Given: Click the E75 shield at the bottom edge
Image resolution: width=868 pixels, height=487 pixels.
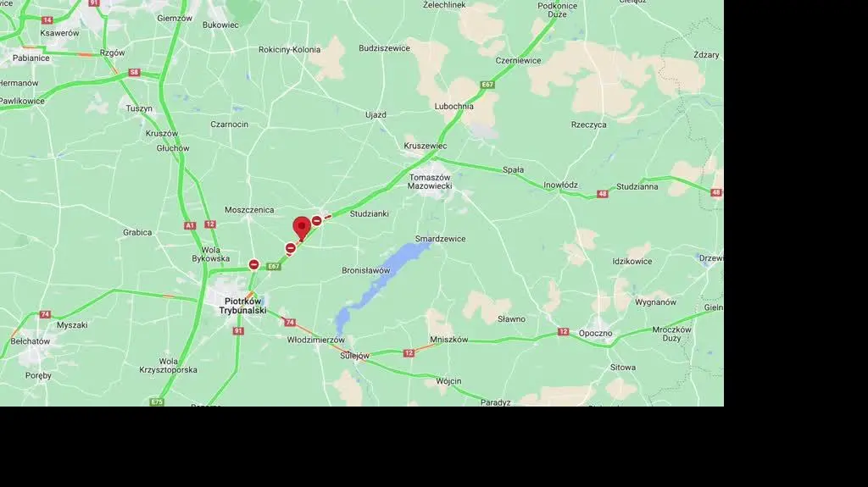Looking at the screenshot, I should click(157, 401).
